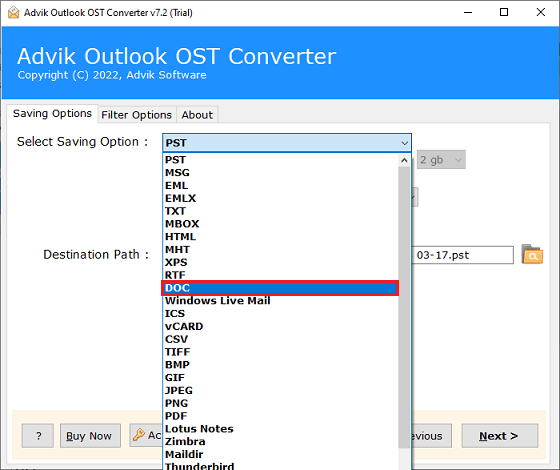Click the Buy Now button

[x=90, y=436]
